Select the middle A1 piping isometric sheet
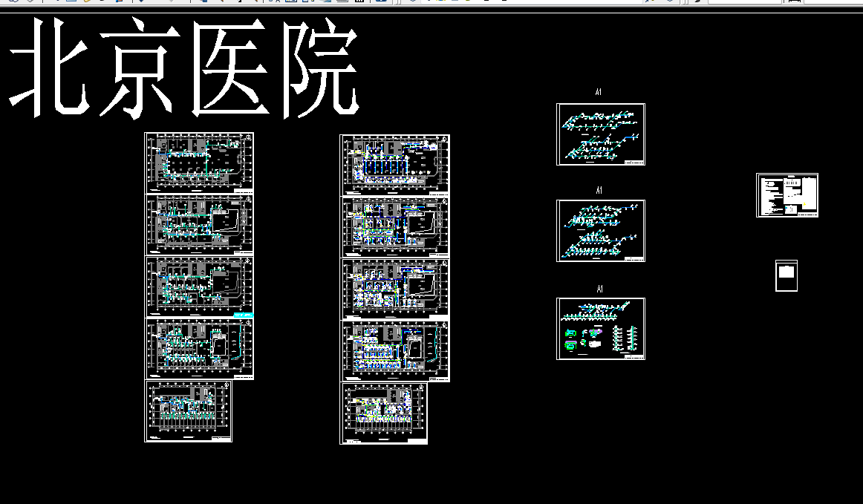This screenshot has width=863, height=504. [601, 231]
